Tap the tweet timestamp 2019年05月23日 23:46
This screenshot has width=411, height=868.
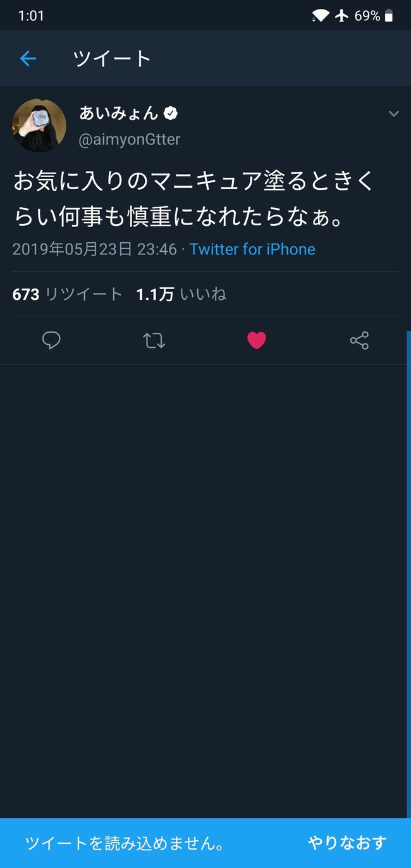94,249
